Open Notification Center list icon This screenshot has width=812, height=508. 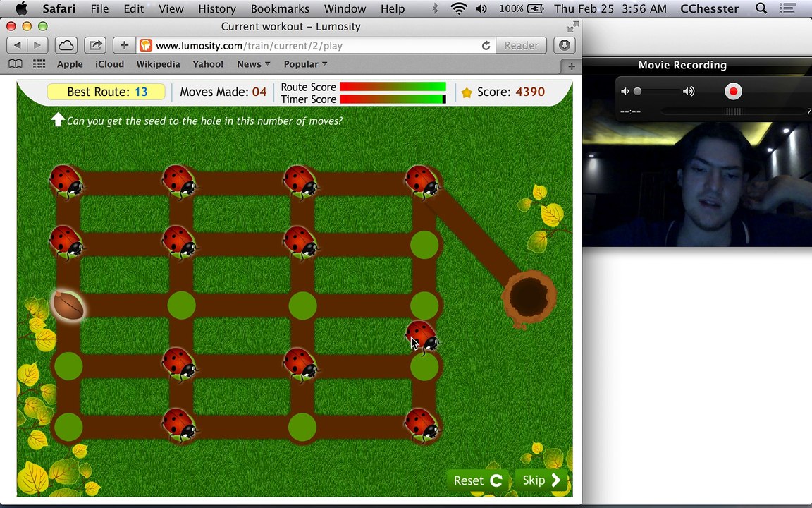(787, 8)
